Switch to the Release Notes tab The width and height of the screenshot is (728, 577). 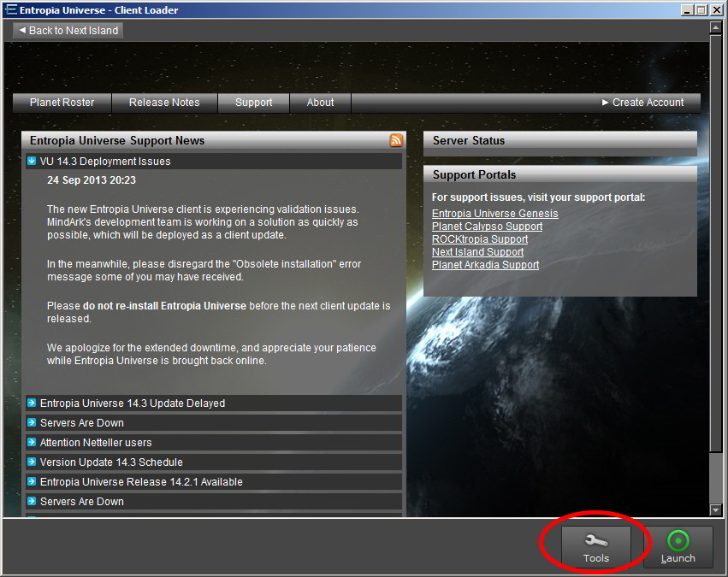click(x=164, y=103)
